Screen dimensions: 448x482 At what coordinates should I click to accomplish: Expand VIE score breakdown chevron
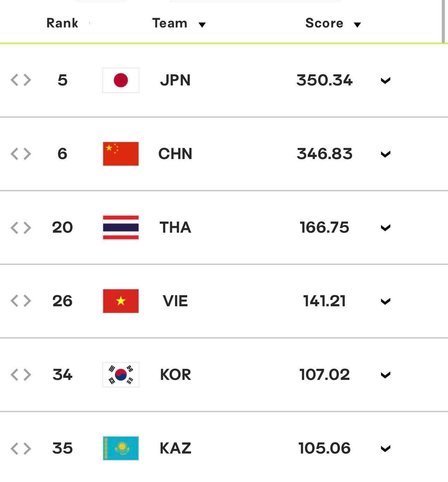pos(385,301)
